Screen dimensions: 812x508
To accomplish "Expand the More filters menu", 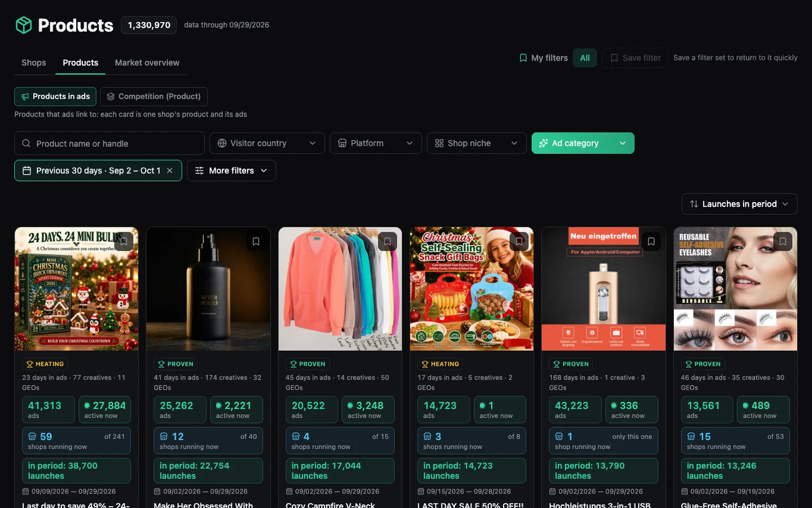I will pyautogui.click(x=231, y=171).
